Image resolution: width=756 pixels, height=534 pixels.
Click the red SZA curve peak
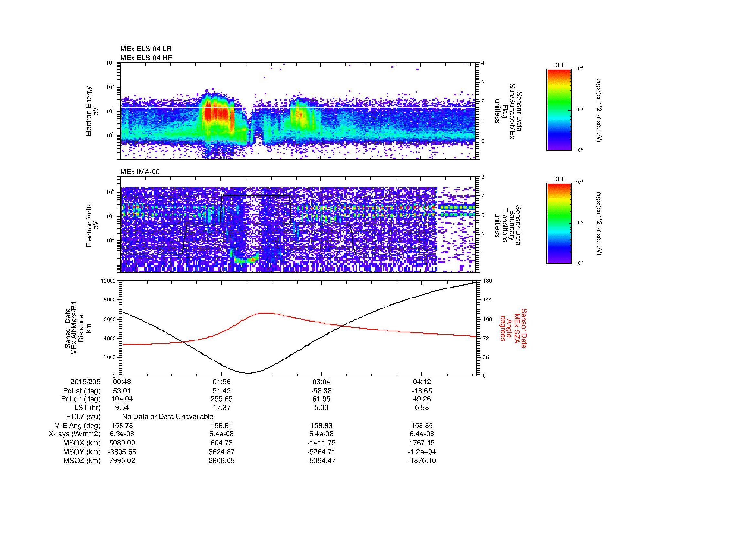coord(267,313)
